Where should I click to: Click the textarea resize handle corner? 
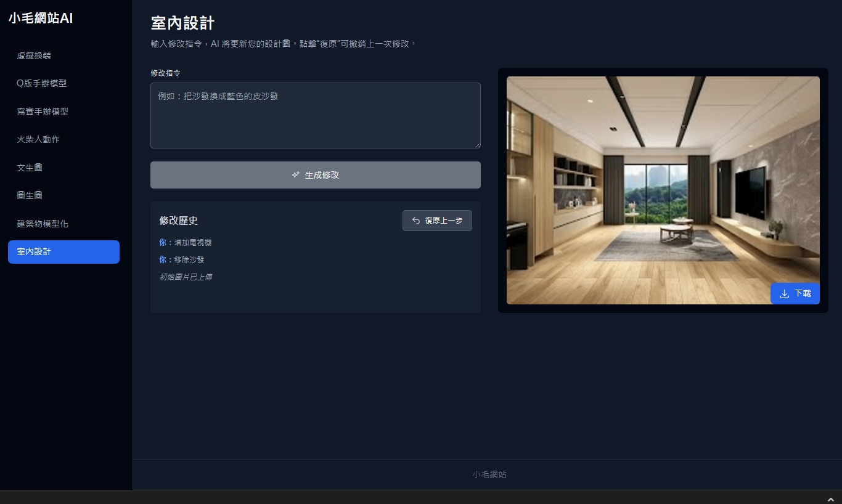tap(476, 145)
